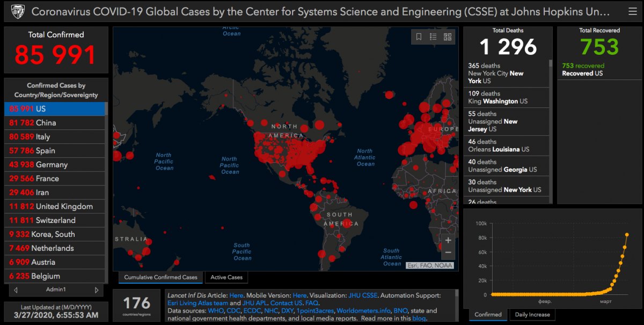Open the FAQ link
Viewport: 644px width, 325px height.
click(311, 303)
